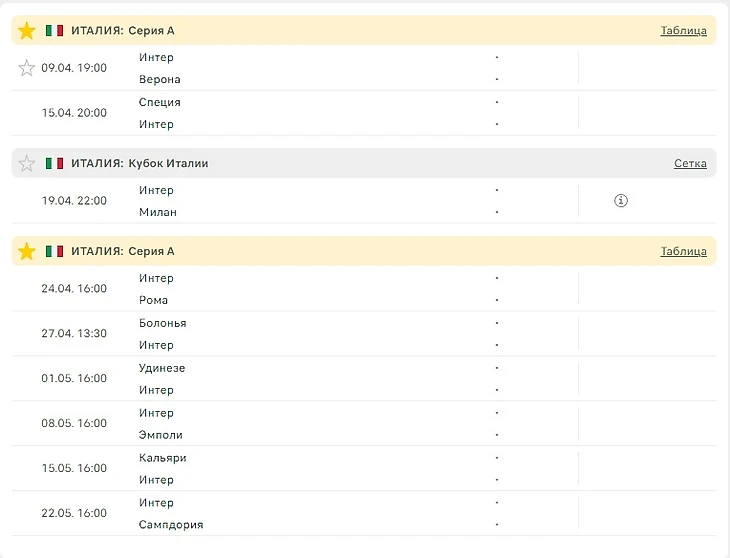Open the Кальяри vs Интер match

coord(300,469)
